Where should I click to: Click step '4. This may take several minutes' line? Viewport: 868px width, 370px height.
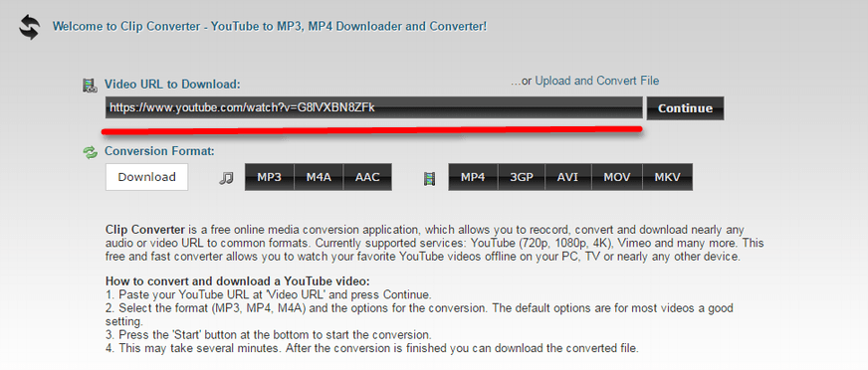[x=372, y=349]
